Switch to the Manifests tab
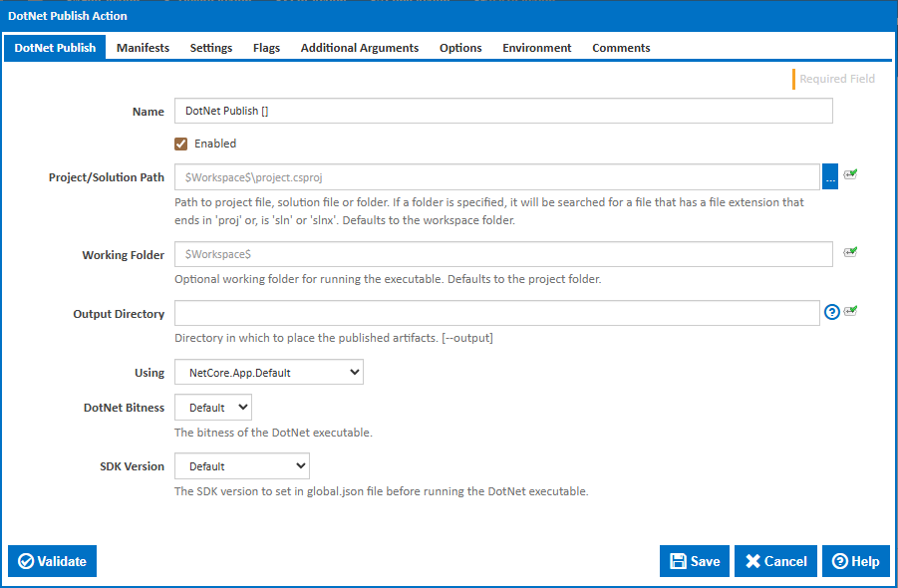Viewport: 898px width, 588px height. pos(143,47)
